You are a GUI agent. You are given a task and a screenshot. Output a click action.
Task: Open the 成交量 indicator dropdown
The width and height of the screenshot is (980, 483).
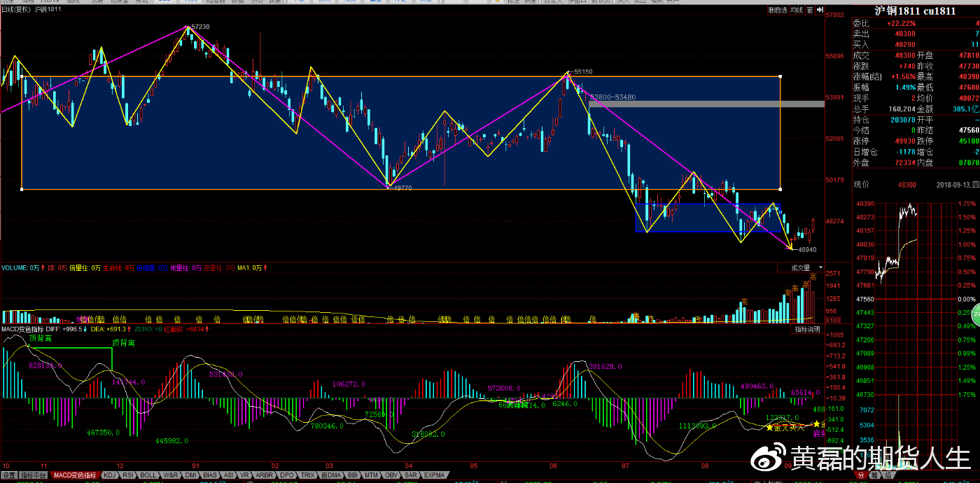coord(800,267)
